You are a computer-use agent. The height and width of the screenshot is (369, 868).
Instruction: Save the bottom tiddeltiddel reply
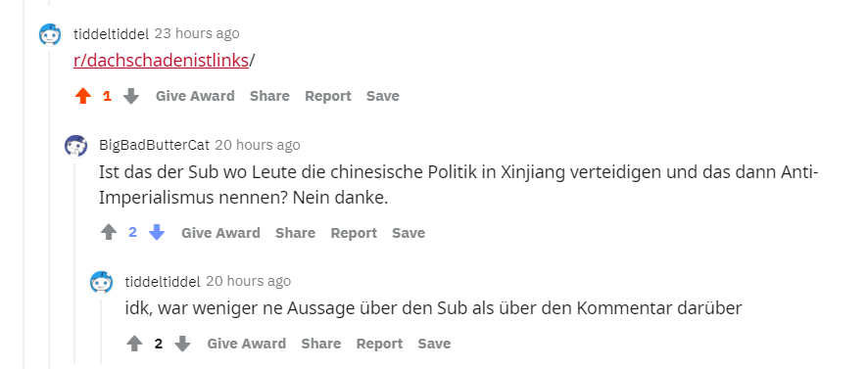[434, 345]
